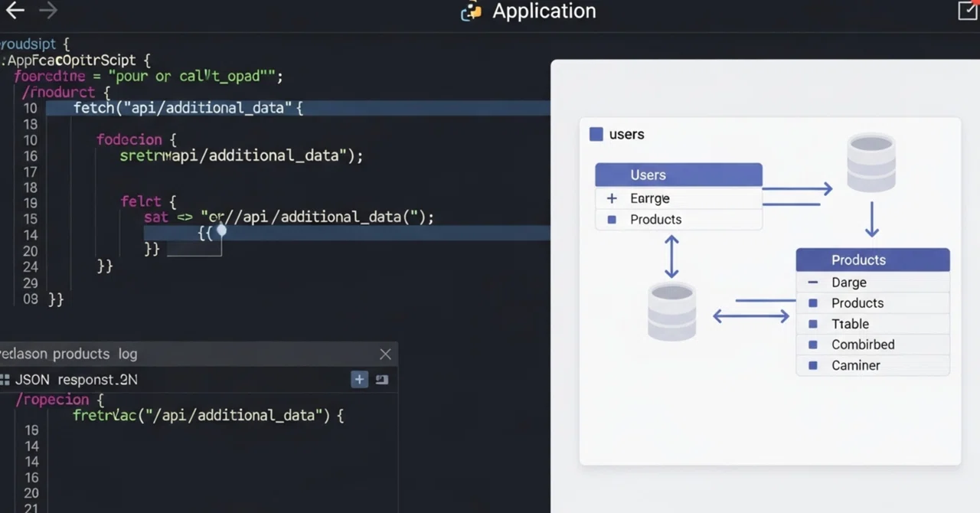This screenshot has height=513, width=980.
Task: Click the double brace at cursor line 14
Action: click(x=204, y=232)
